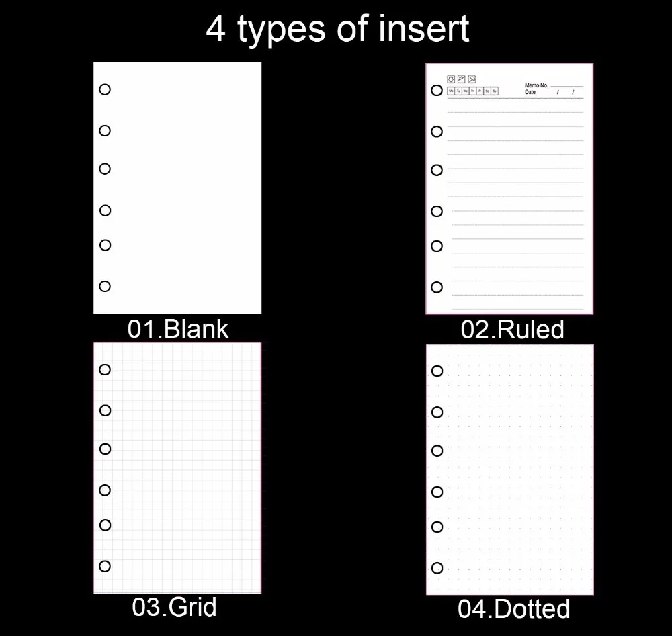672x636 pixels.
Task: Check the Fr weekday box
Action: [480, 91]
